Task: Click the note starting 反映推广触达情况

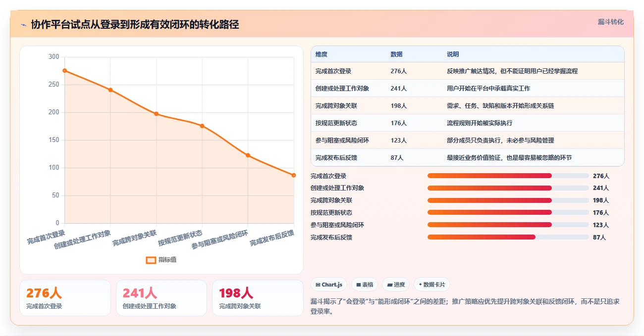Action: 512,71
